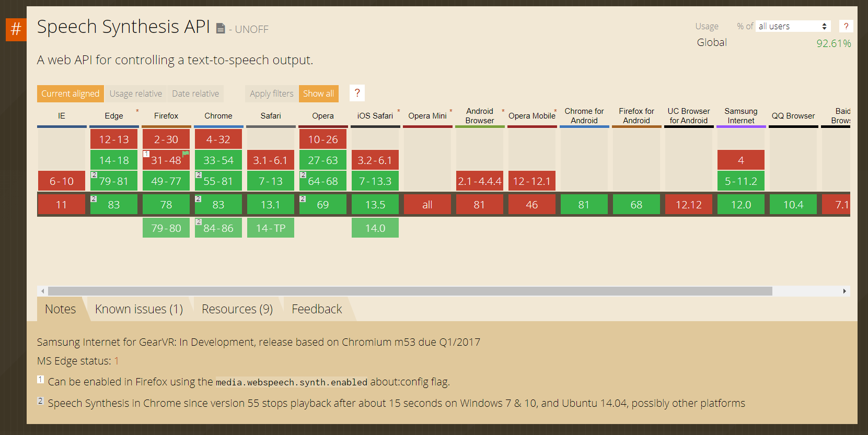Viewport: 868px width, 435px height.
Task: Select the Samsung Internet 5-11.2 cell
Action: click(x=741, y=181)
